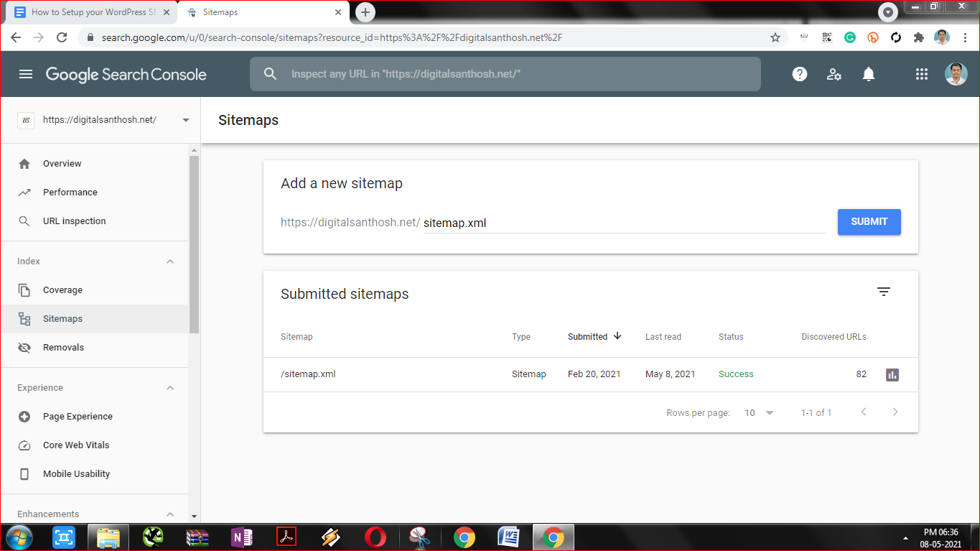Open the main hamburger menu
980x551 pixels.
coord(26,74)
